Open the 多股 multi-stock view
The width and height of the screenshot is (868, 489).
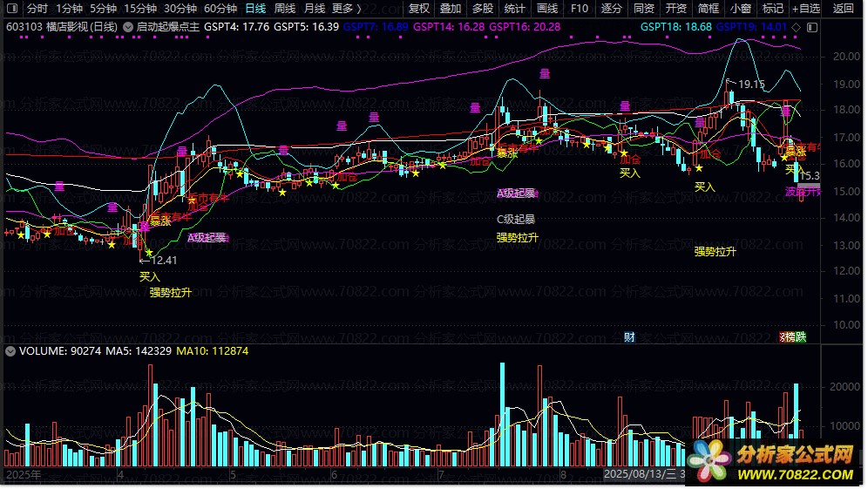click(482, 9)
